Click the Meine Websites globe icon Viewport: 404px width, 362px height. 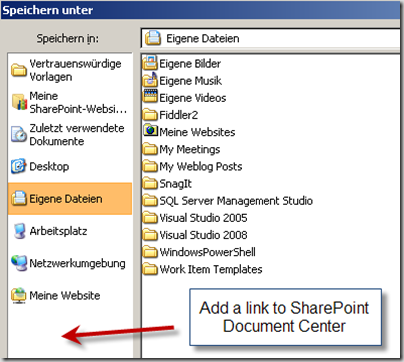click(150, 130)
